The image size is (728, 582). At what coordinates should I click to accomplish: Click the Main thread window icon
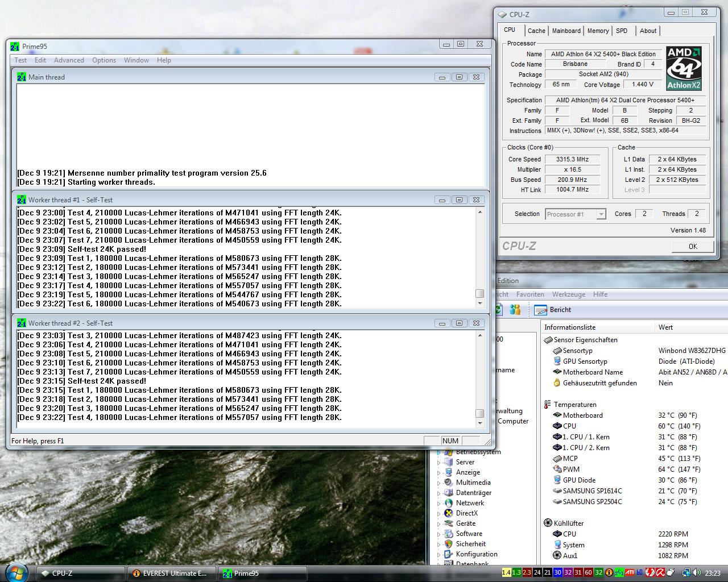click(x=22, y=77)
